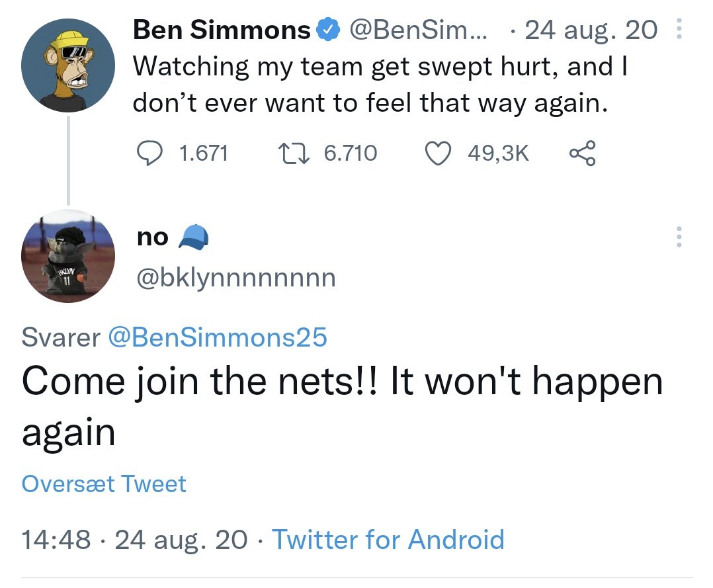
Task: Click the truncated @BenSim... handle
Action: [x=418, y=30]
